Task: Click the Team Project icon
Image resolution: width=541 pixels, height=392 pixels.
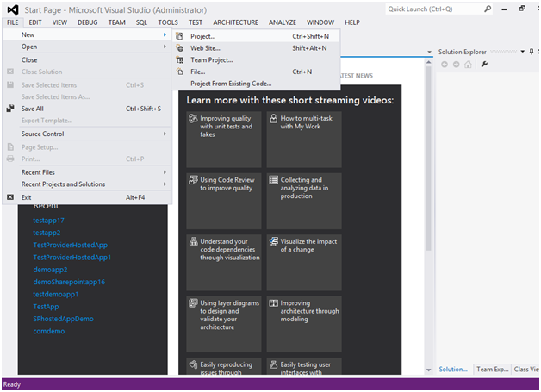Action: pos(180,59)
